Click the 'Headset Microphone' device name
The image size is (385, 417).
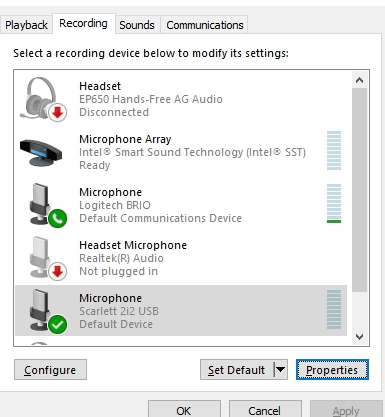(133, 245)
